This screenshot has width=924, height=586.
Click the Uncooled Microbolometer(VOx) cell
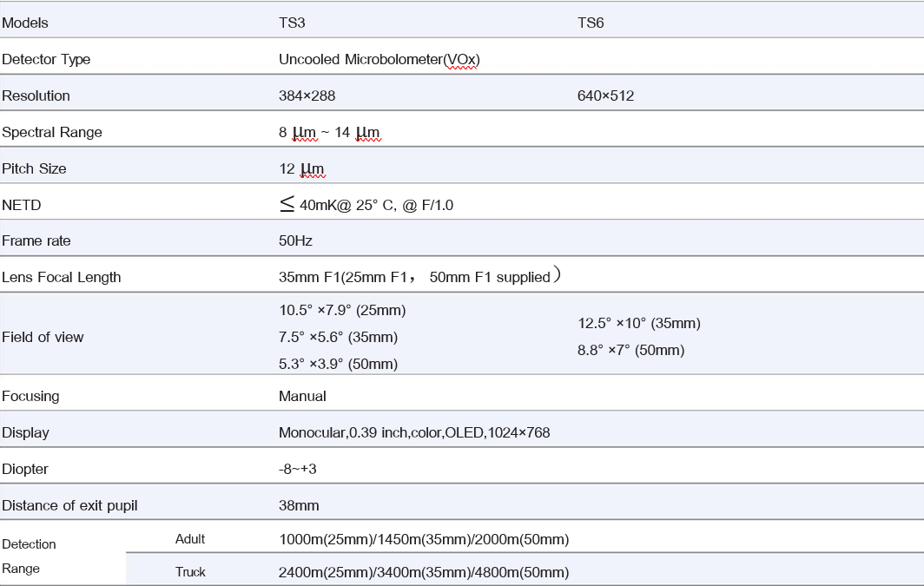coord(379,59)
